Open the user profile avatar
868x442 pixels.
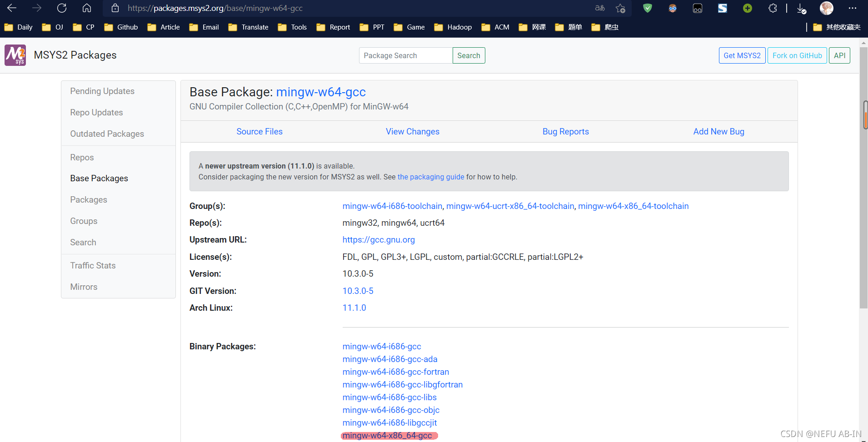click(x=827, y=8)
